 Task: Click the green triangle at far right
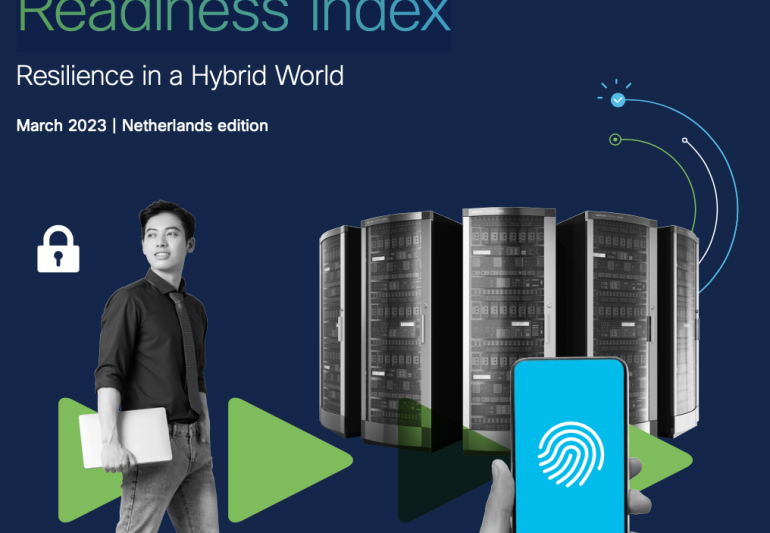click(x=665, y=462)
